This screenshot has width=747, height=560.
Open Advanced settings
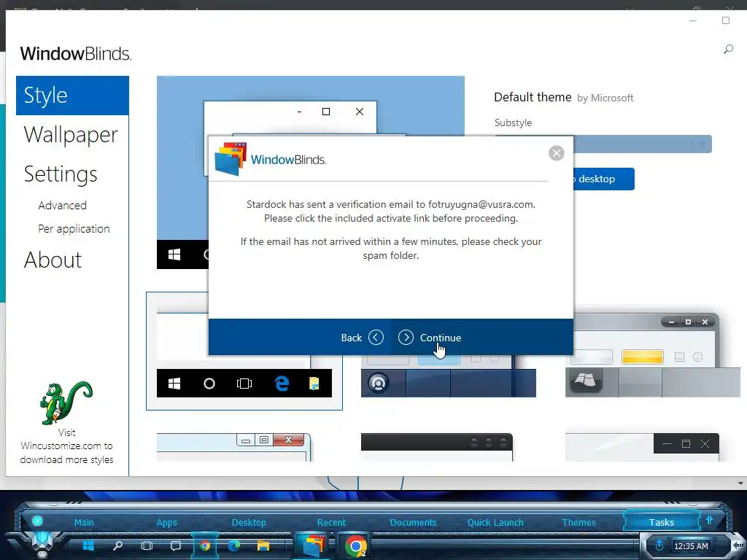(x=63, y=205)
